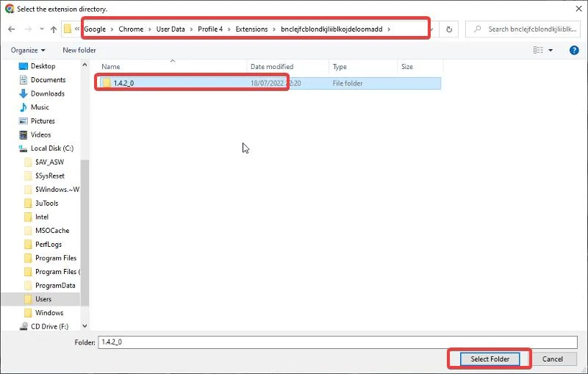The image size is (588, 374).
Task: Open the view options dropdown arrow
Action: tap(551, 50)
